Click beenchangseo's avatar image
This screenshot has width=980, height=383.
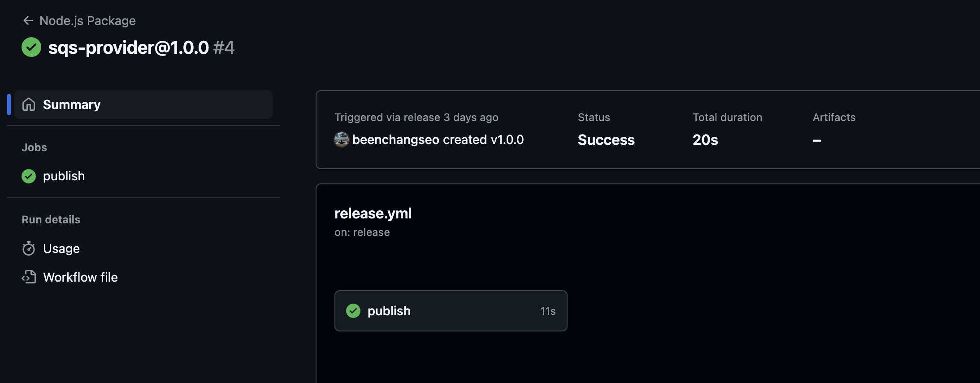point(341,139)
